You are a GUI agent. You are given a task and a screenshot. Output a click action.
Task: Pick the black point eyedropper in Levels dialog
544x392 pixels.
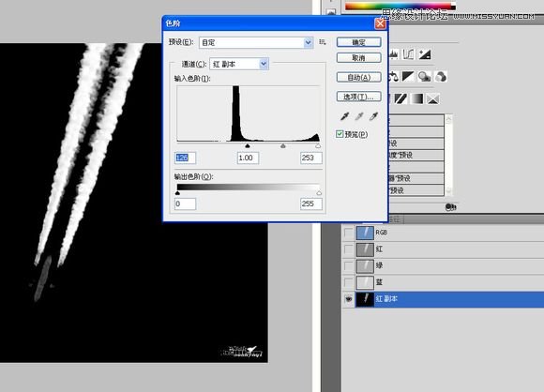tap(344, 116)
